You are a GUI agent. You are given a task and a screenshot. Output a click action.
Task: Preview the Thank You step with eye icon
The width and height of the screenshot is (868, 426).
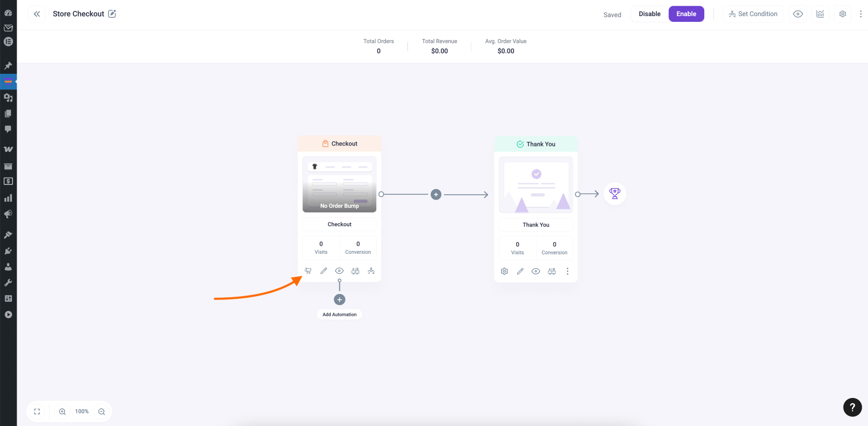tap(536, 271)
